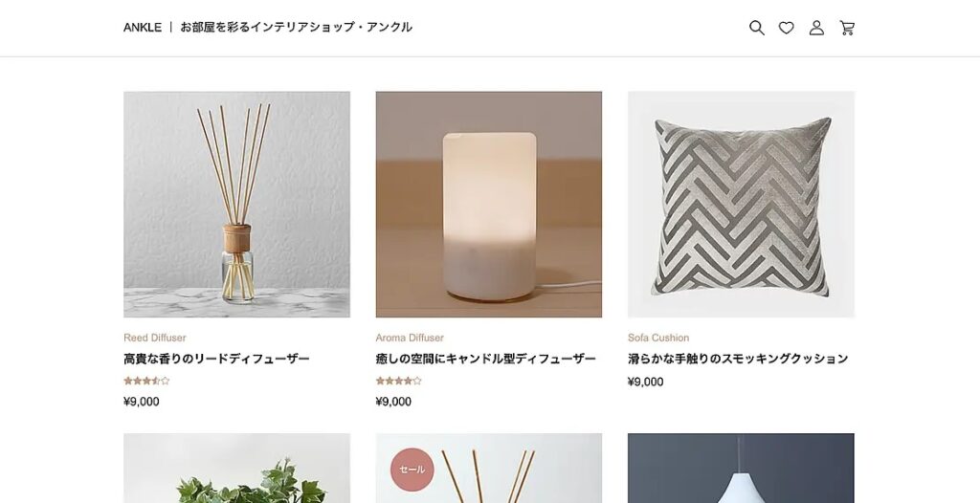Click the aroma diffuser star rating
The width and height of the screenshot is (980, 503).
tap(399, 381)
